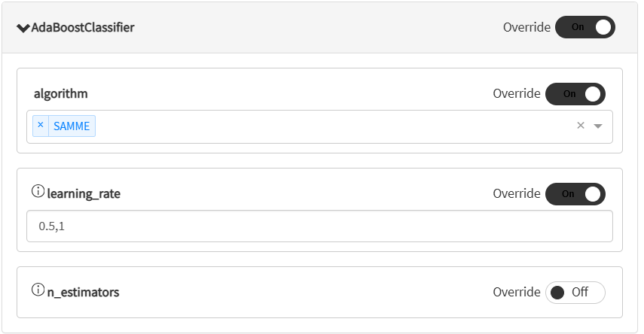The image size is (644, 334).
Task: Turn off the AdaBoostClassifier Override switch
Action: [585, 27]
